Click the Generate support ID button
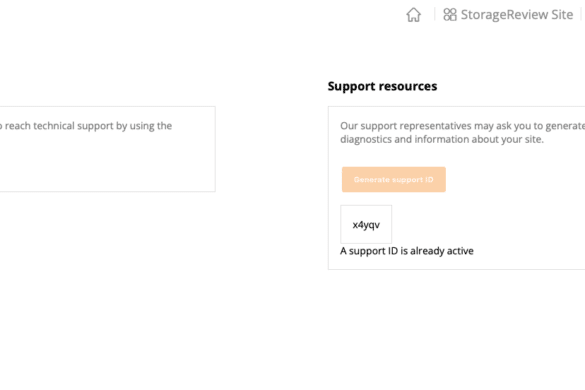 [x=394, y=180]
